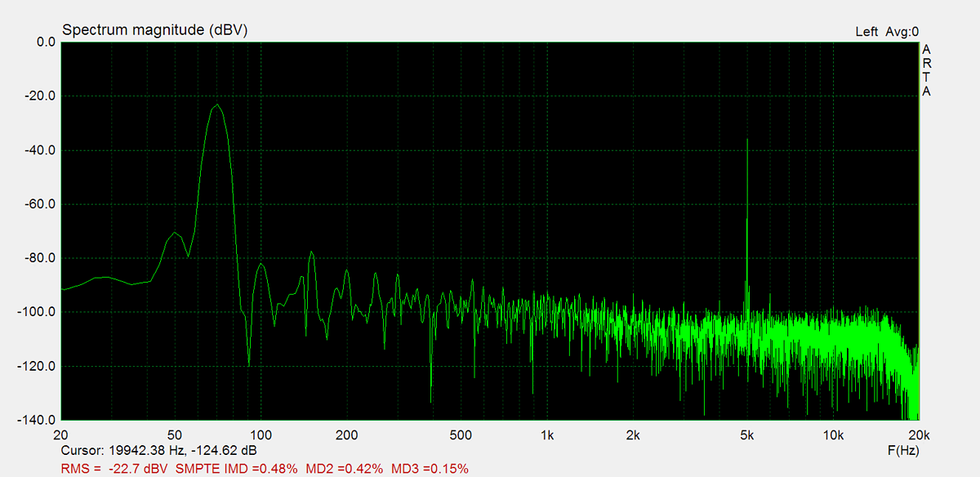This screenshot has width=980, height=477.
Task: Click the RMS = -22.7 dBV readout
Action: pos(116,468)
